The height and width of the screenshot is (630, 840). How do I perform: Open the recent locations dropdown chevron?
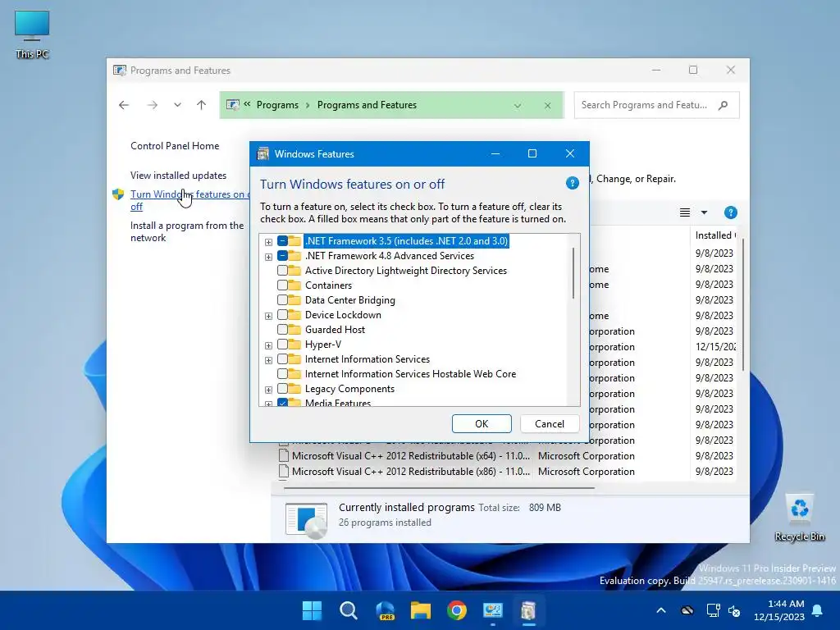pyautogui.click(x=177, y=105)
